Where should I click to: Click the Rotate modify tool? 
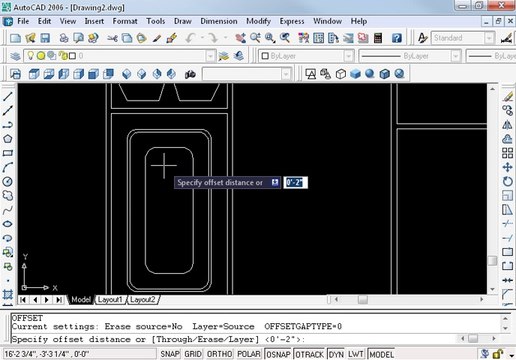(x=507, y=181)
